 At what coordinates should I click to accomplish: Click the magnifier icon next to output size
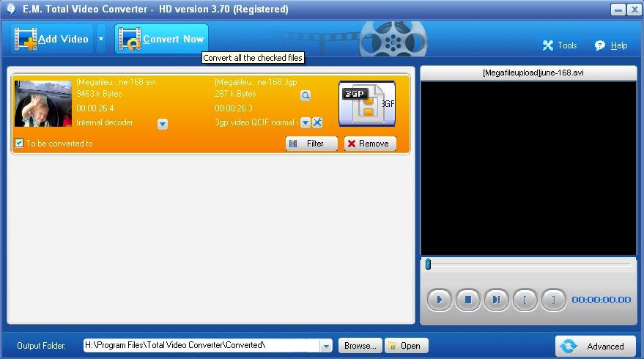306,96
